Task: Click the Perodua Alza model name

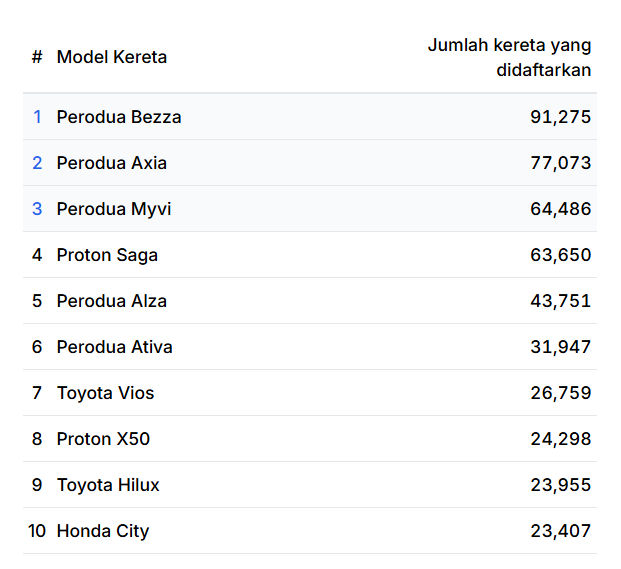Action: [x=112, y=301]
